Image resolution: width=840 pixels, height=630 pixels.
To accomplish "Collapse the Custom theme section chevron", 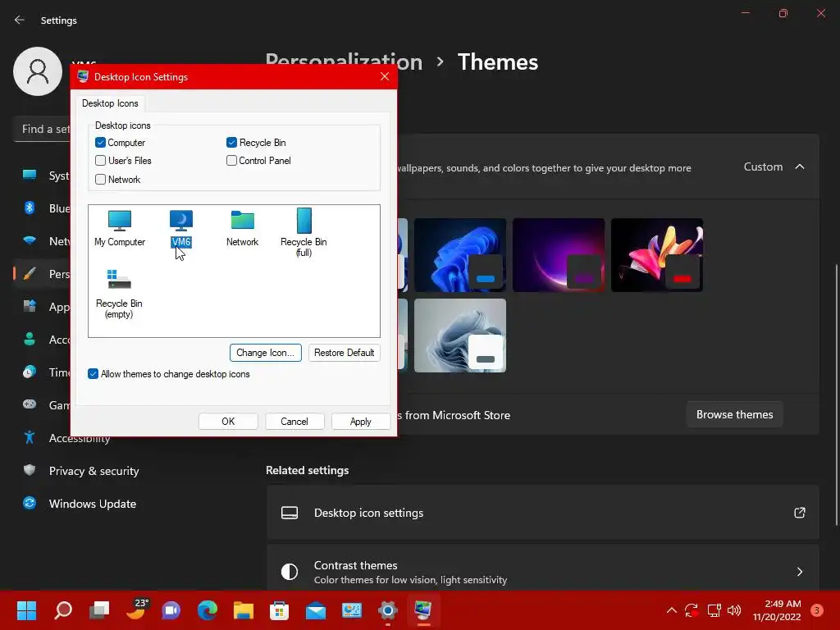I will (799, 167).
